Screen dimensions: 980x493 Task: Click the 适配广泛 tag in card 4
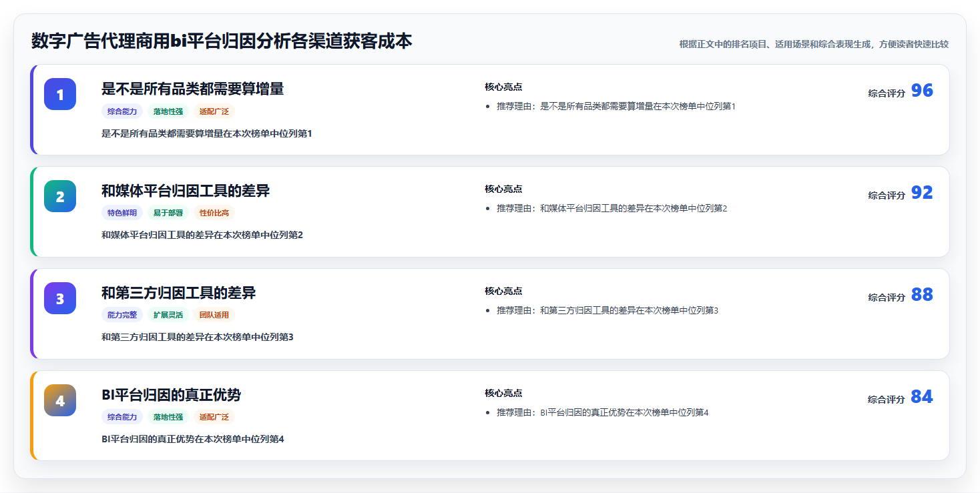(x=214, y=418)
